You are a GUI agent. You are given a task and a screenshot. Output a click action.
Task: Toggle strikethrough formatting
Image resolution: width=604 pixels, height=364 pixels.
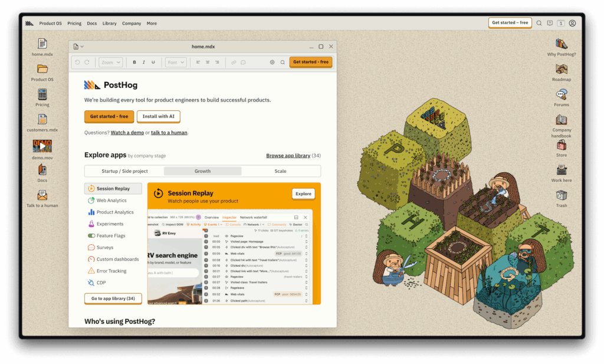click(153, 63)
